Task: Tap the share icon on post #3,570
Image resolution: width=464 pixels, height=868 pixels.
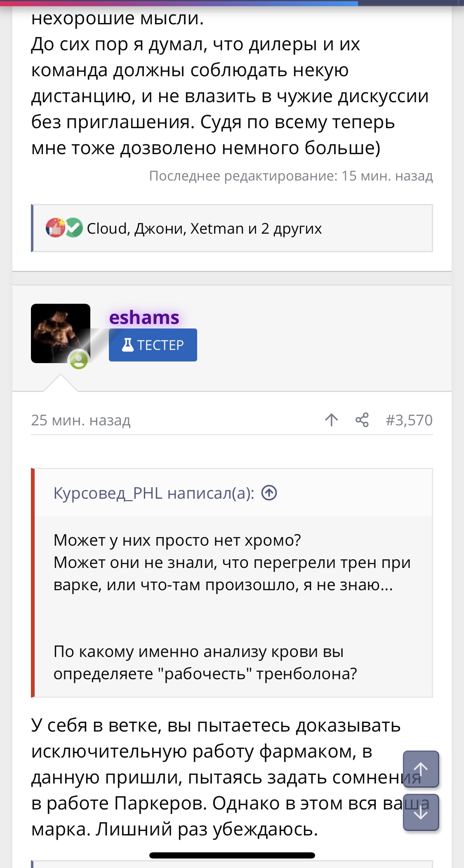Action: coord(362,420)
